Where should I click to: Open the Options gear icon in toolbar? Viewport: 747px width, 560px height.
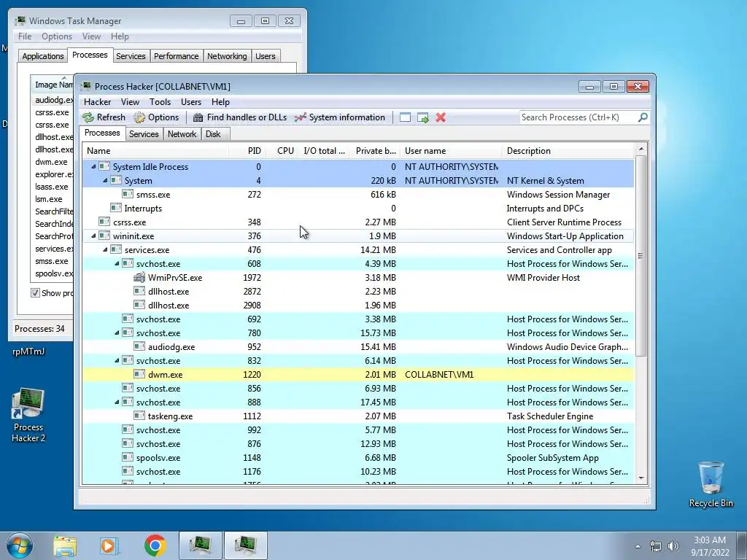click(x=139, y=117)
